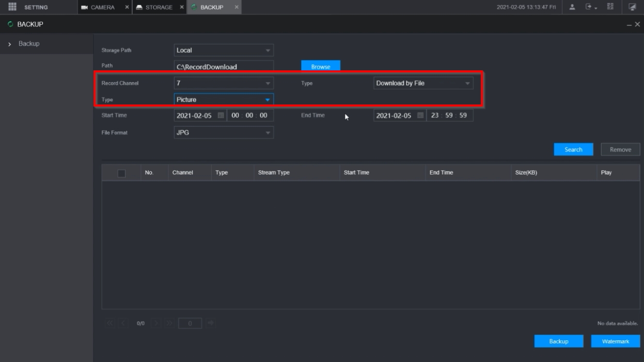Open the settings grid menu icon
Image resolution: width=644 pixels, height=362 pixels.
(x=13, y=7)
